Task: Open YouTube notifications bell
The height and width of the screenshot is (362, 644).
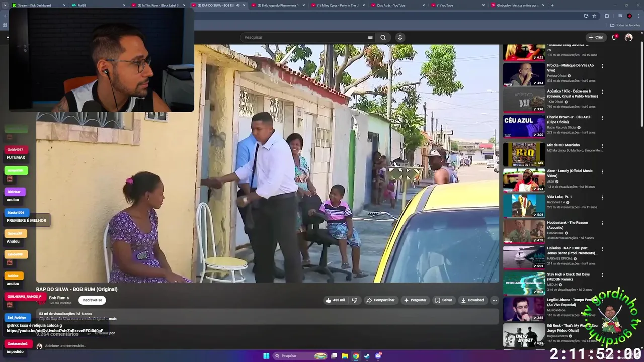Action: coord(614,37)
